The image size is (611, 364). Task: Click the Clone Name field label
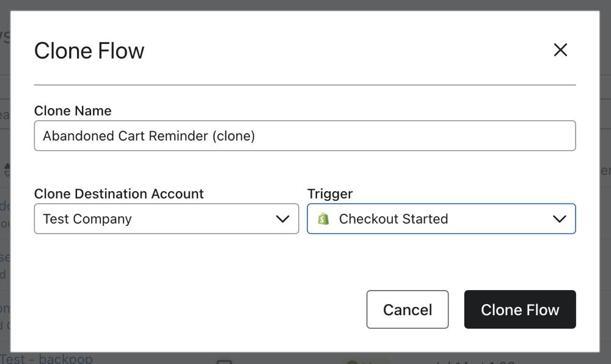click(x=73, y=111)
